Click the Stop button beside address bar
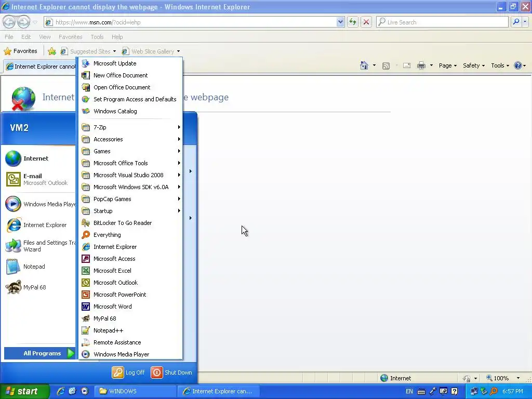532x399 pixels. point(366,22)
